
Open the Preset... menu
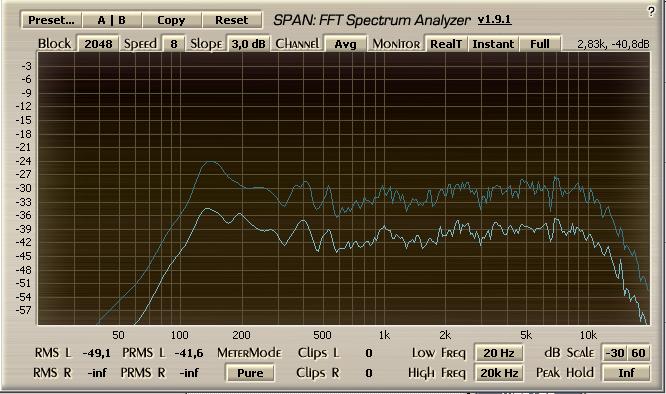[x=51, y=20]
